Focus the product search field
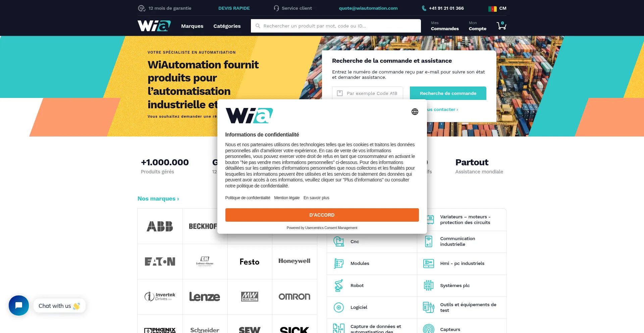644x333 pixels. coord(336,26)
